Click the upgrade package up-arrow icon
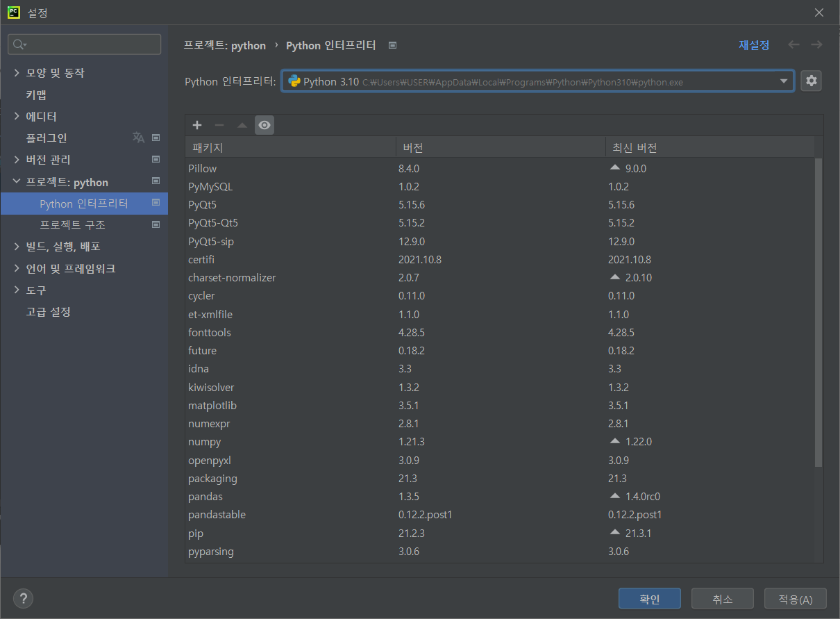840x619 pixels. click(x=242, y=125)
